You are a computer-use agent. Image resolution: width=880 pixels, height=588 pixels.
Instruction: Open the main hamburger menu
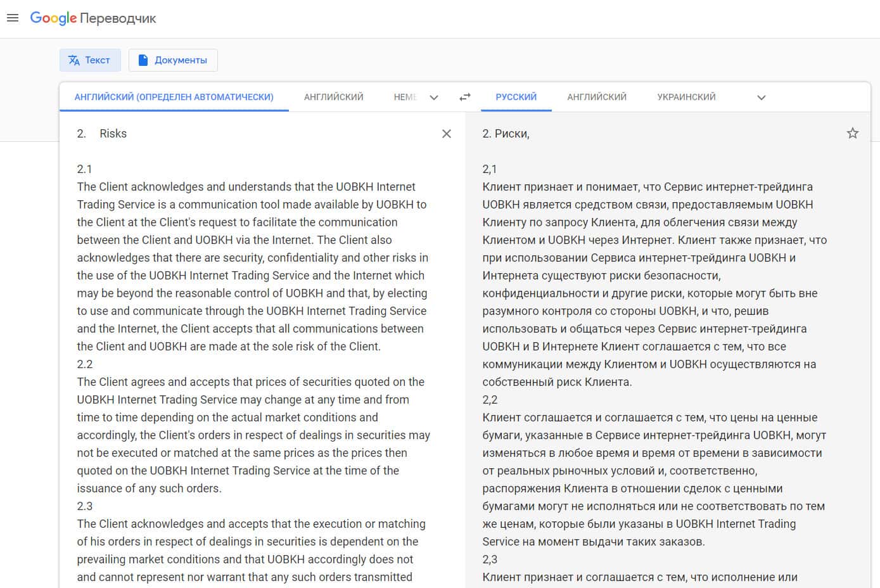pyautogui.click(x=13, y=18)
